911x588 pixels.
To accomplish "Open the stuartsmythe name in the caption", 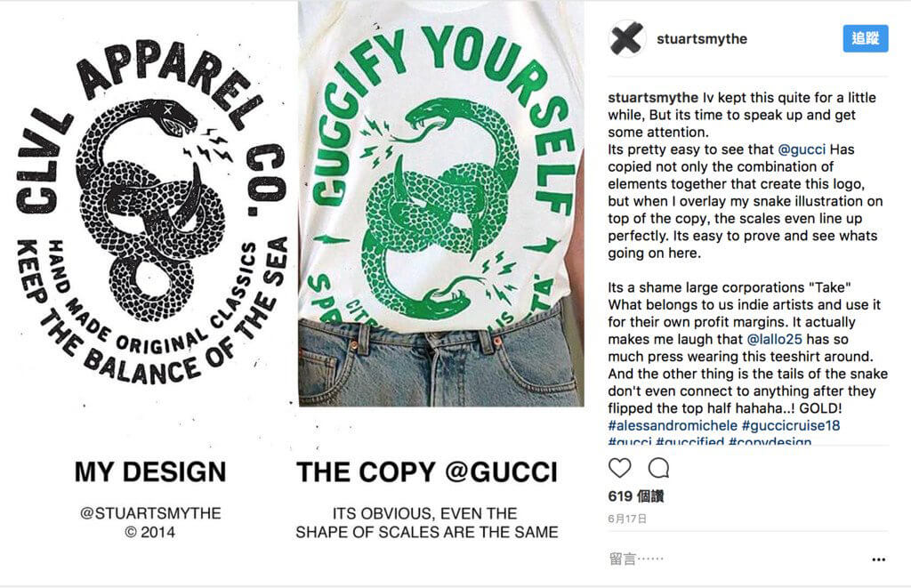I will [x=653, y=98].
